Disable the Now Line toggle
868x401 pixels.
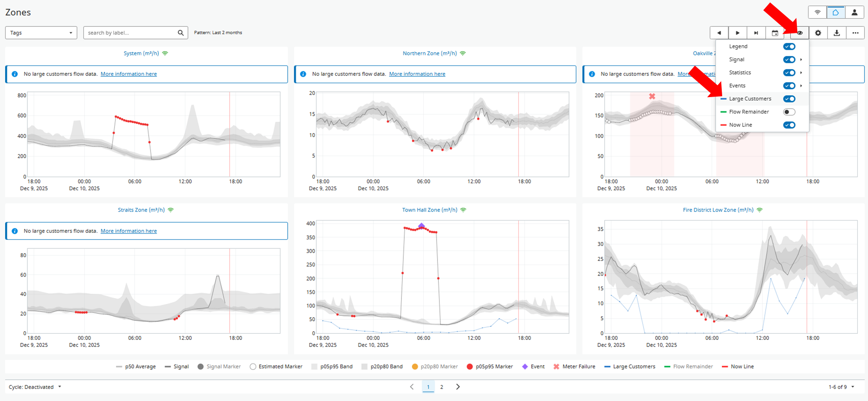pyautogui.click(x=789, y=125)
